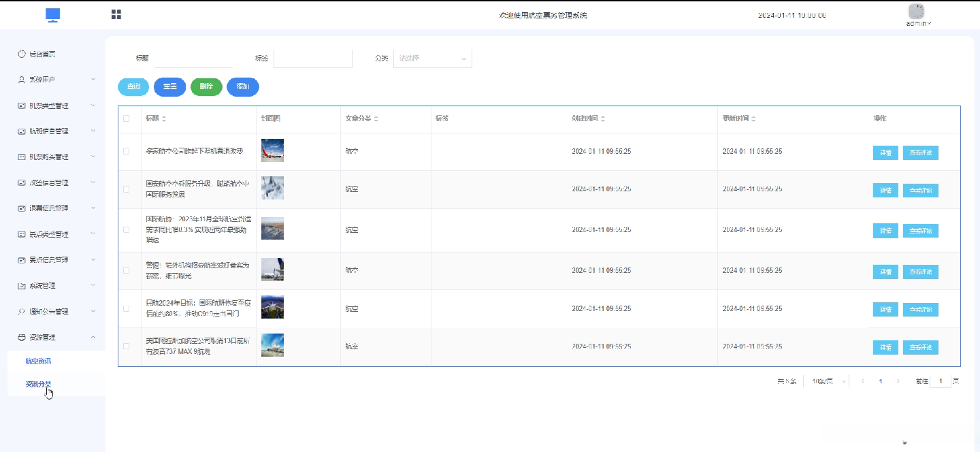Click the 改签信息管理 sidebar icon

click(x=22, y=182)
